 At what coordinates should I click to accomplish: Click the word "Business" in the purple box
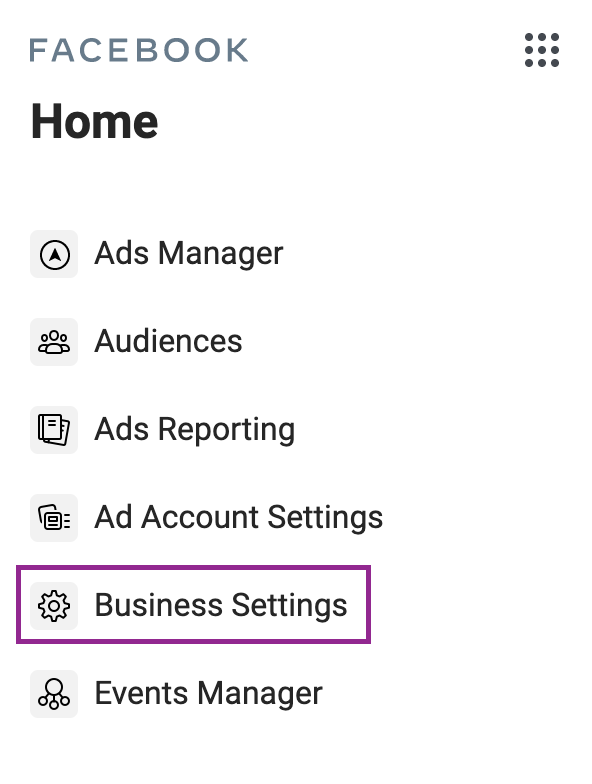[x=158, y=605]
